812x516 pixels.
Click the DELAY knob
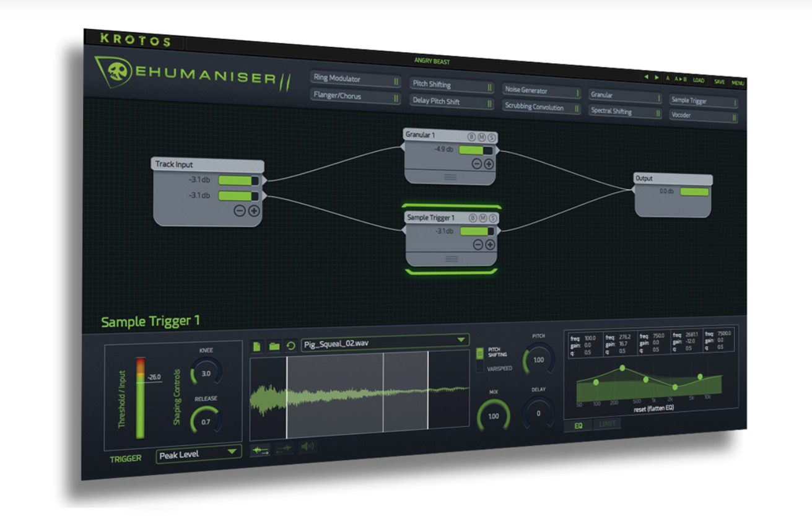point(538,413)
